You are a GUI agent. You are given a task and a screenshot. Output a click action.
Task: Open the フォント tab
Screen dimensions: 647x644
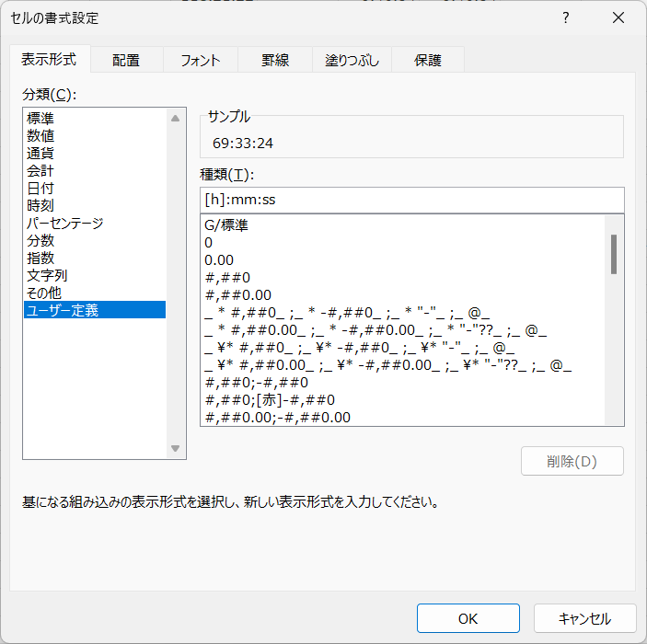(x=200, y=60)
